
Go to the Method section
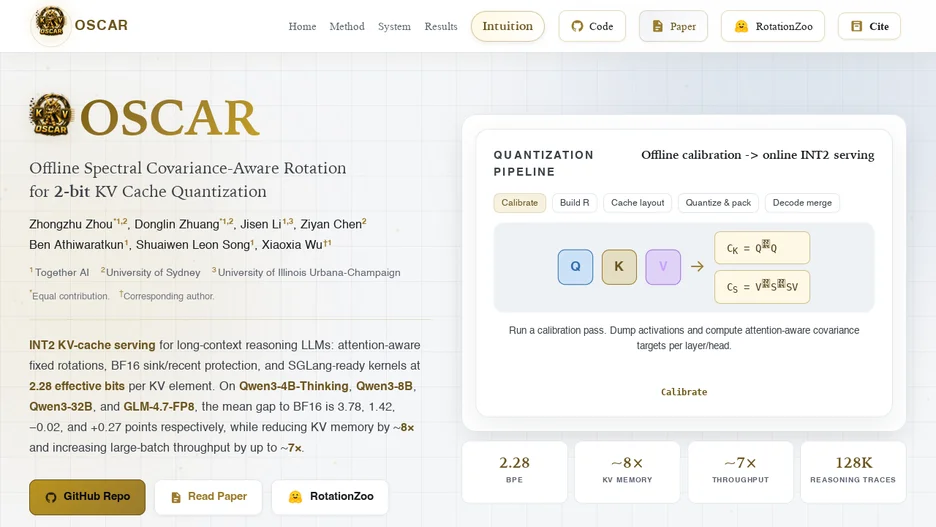pos(347,26)
